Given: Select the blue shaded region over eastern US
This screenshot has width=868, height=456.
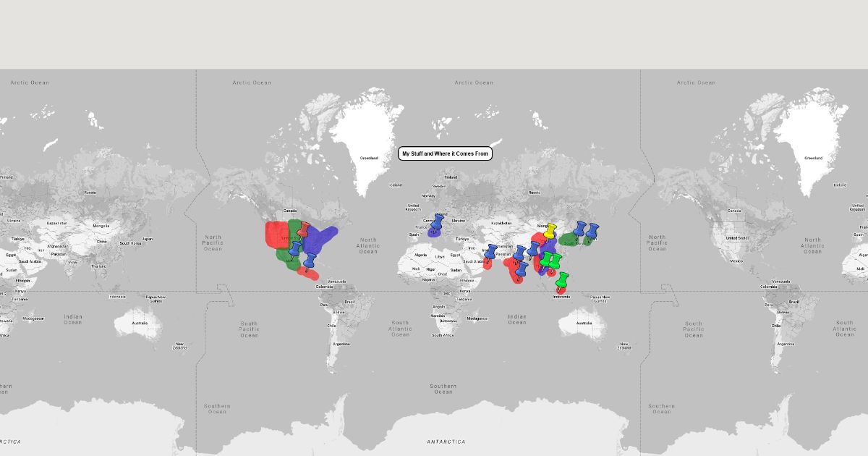Looking at the screenshot, I should 322,237.
